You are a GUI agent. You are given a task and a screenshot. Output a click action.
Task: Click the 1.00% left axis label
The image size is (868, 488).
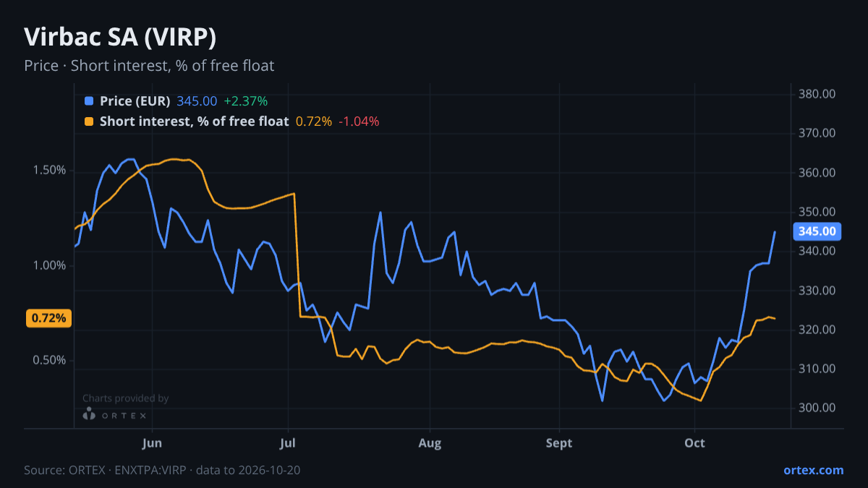(x=50, y=265)
